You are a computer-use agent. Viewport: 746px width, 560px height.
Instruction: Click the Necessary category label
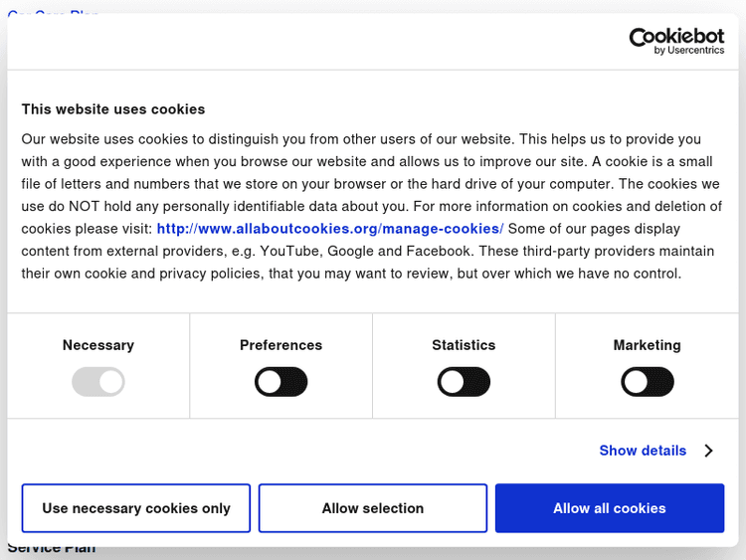[98, 345]
